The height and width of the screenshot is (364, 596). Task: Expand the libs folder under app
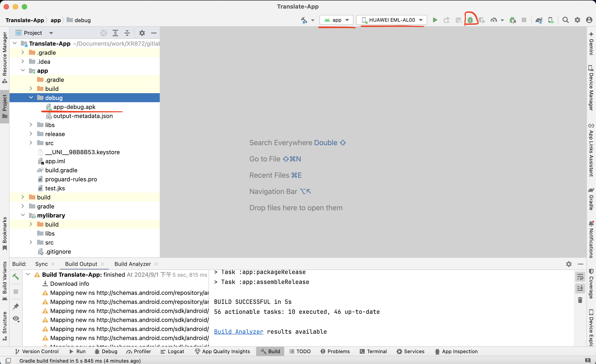point(31,125)
